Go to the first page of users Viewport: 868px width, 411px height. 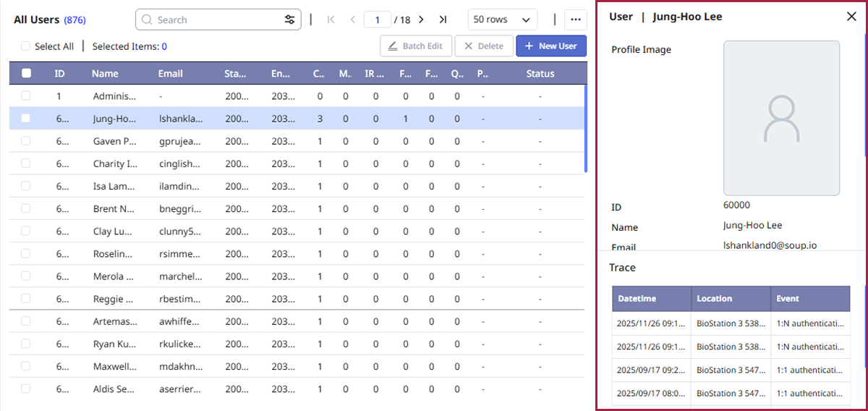tap(331, 20)
